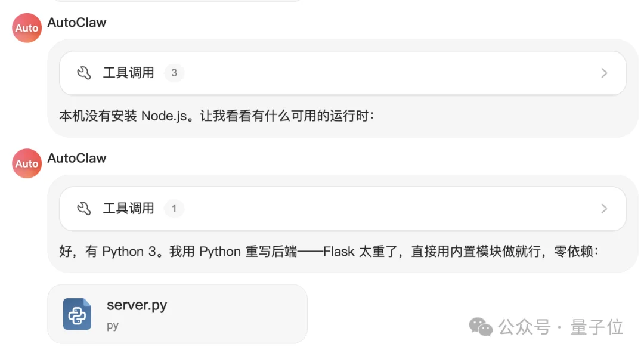This screenshot has height=353, width=644.
Task: Click the 工具调用 label beside badge 3
Action: pyautogui.click(x=128, y=73)
